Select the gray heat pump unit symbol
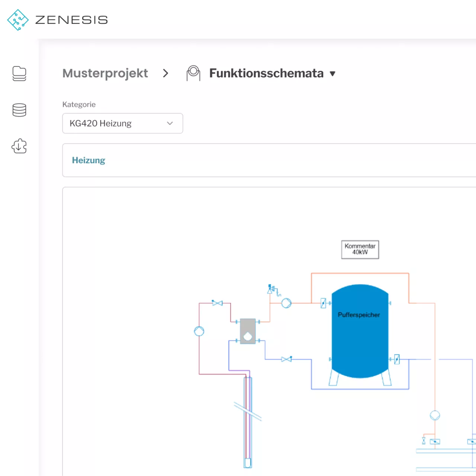The height and width of the screenshot is (476, 476). 248,331
